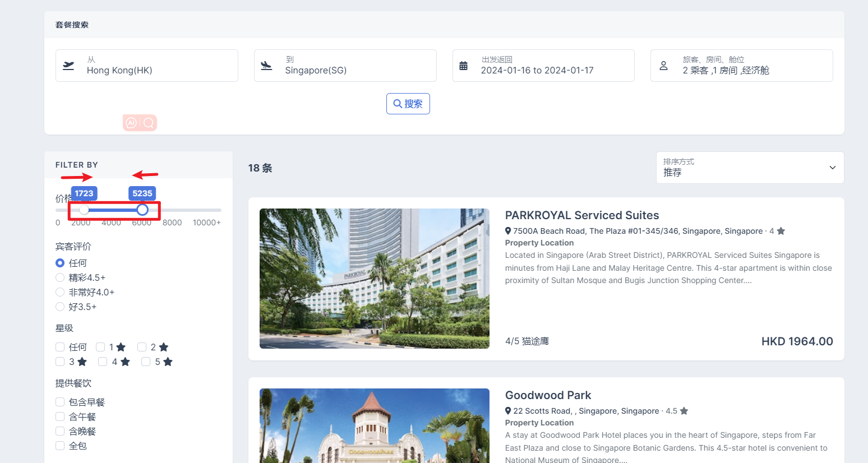Screen dimensions: 868x463
Task: Open the 旅客、房间、舱位 selector
Action: 741,66
